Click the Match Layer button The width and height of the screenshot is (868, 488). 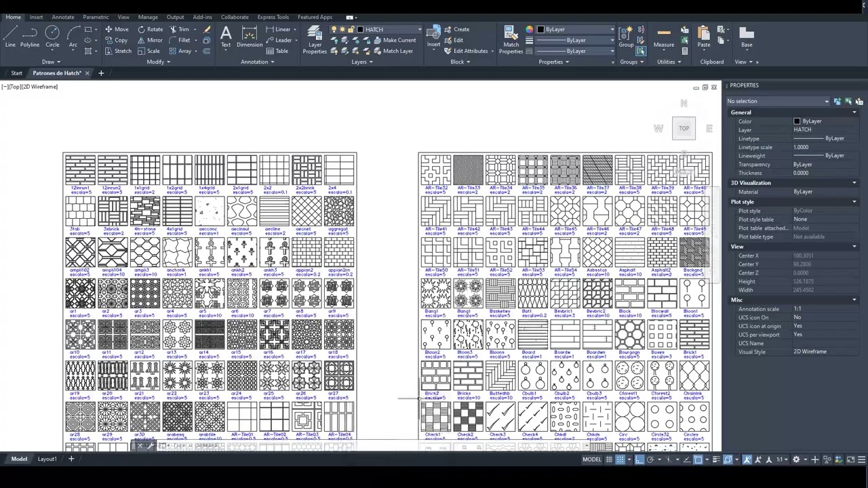point(393,51)
